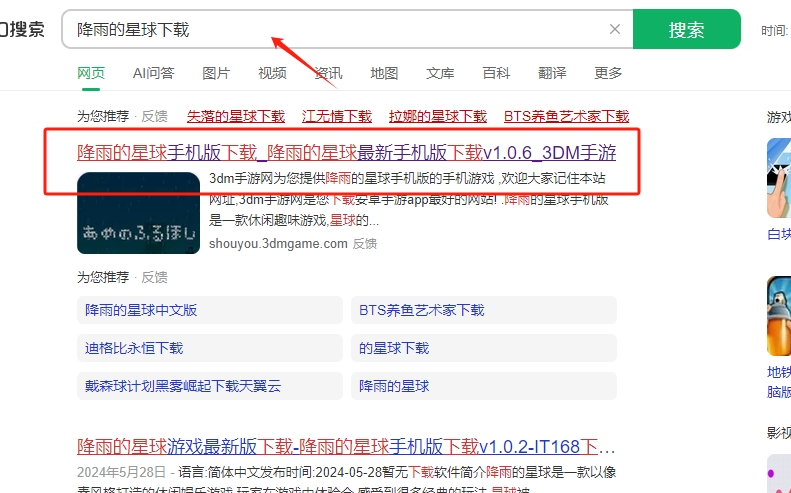Click the 2024年5月28日 result date text
The height and width of the screenshot is (493, 791).
[x=122, y=472]
